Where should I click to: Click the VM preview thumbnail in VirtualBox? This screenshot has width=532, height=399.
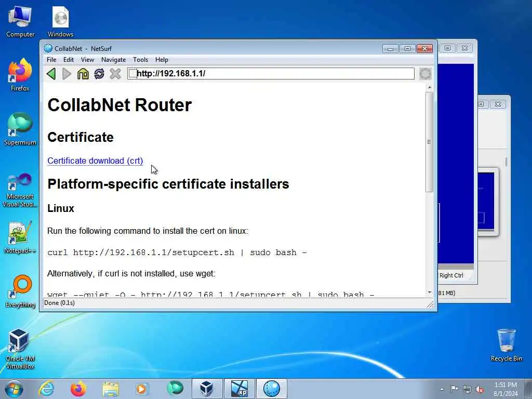(x=486, y=201)
